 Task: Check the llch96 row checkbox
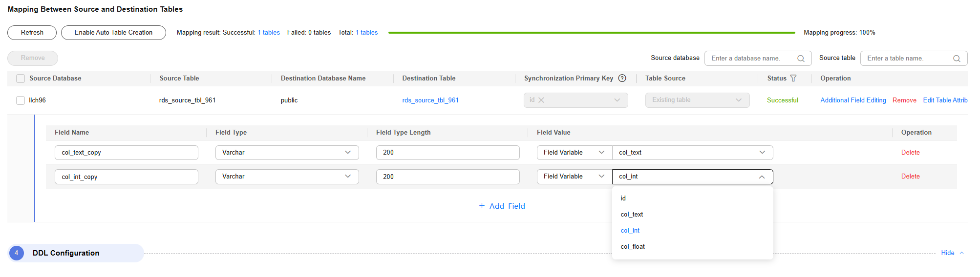point(21,100)
